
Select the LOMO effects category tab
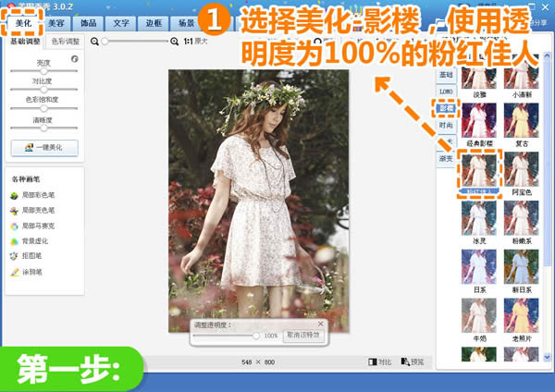446,92
